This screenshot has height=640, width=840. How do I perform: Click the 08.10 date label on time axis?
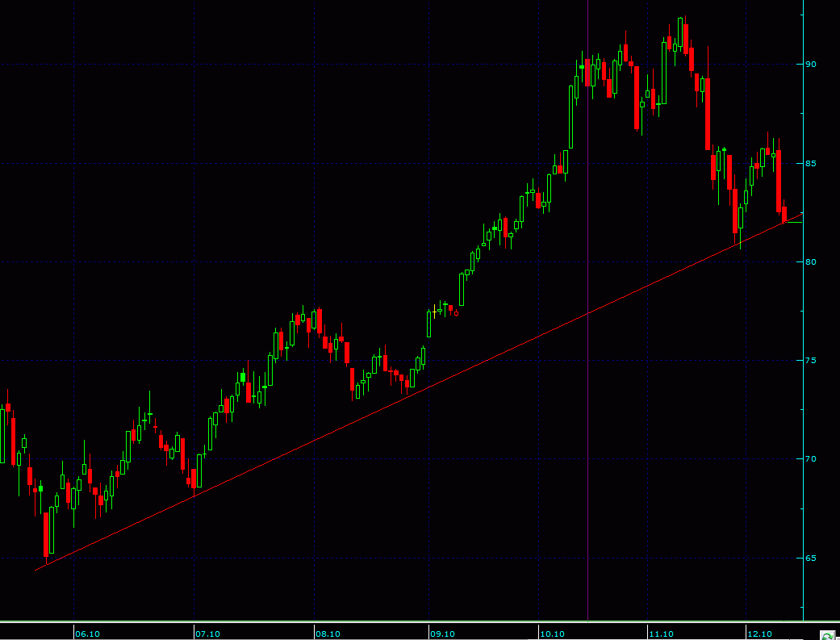pyautogui.click(x=328, y=634)
